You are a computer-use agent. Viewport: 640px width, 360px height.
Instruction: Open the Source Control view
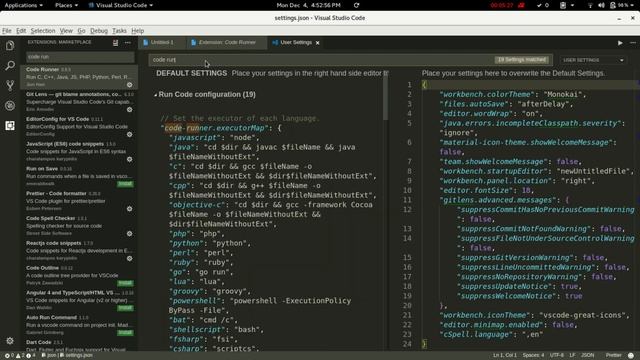10,85
